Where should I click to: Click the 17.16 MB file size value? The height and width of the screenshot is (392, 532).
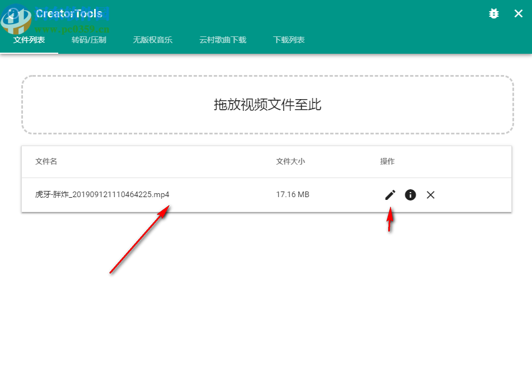(x=292, y=194)
